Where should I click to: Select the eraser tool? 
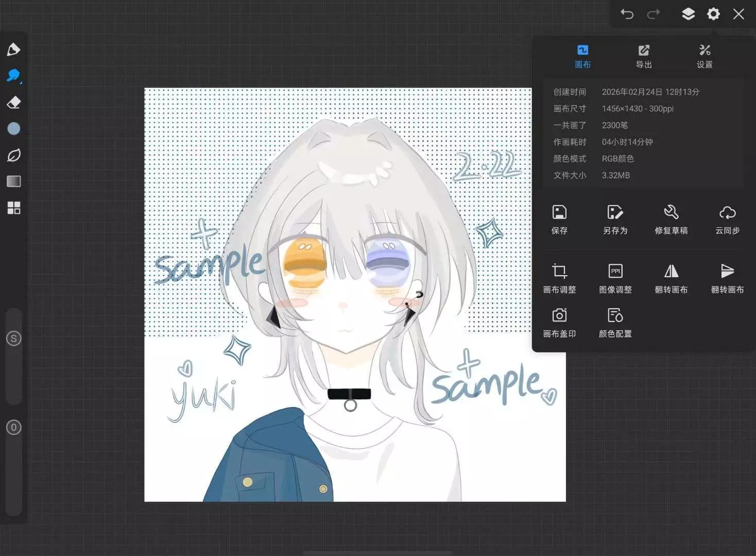click(x=13, y=102)
